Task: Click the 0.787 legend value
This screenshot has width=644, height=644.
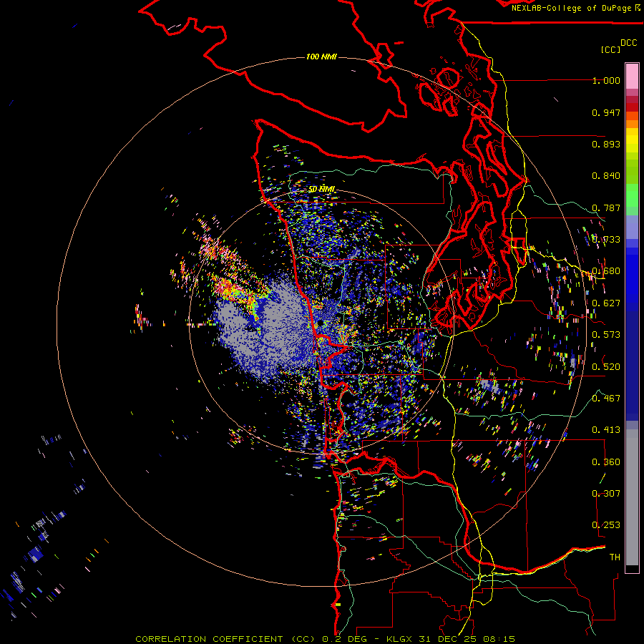Action: tap(606, 208)
